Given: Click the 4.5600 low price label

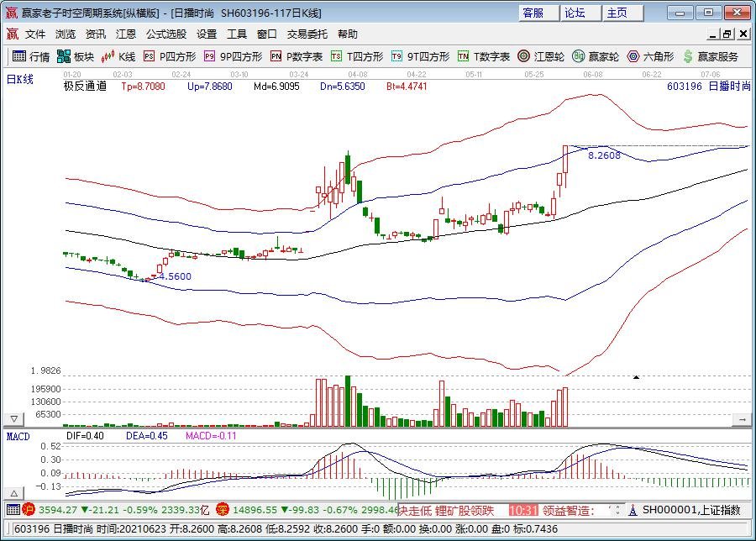Looking at the screenshot, I should pyautogui.click(x=175, y=276).
